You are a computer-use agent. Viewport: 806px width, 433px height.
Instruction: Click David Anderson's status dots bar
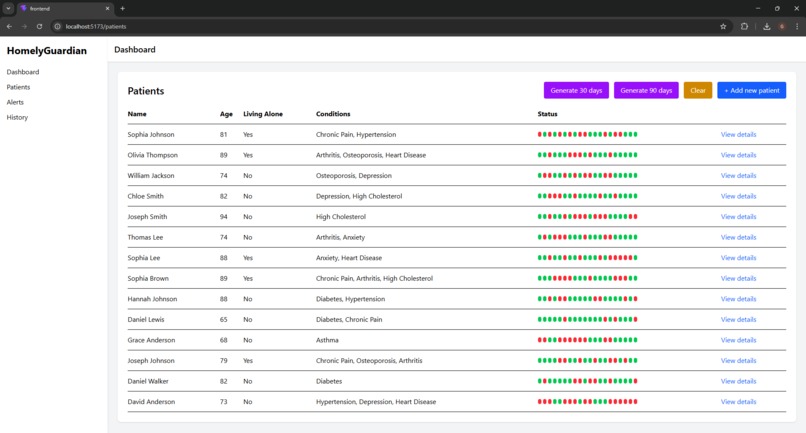588,402
